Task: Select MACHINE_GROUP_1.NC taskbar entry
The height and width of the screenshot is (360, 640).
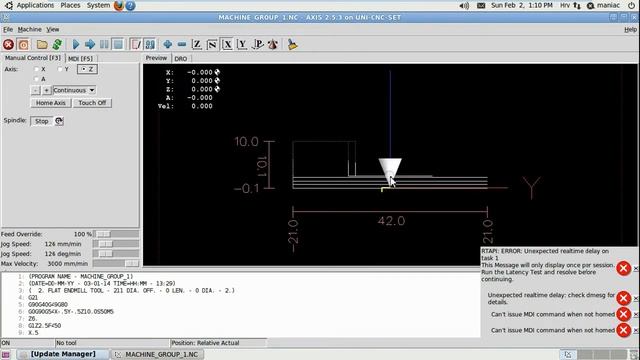Action: 157,354
